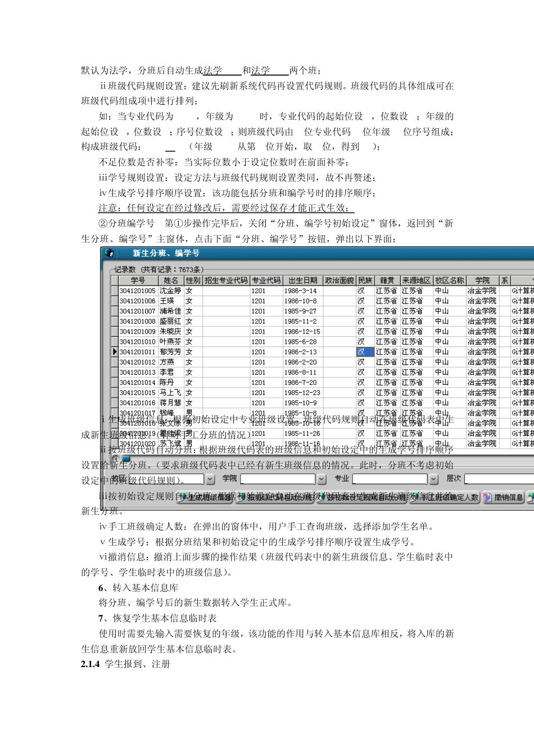Image resolution: width=534 pixels, height=756 pixels.
Task: Click birth date cell 1985-12-23
Action: point(302,392)
